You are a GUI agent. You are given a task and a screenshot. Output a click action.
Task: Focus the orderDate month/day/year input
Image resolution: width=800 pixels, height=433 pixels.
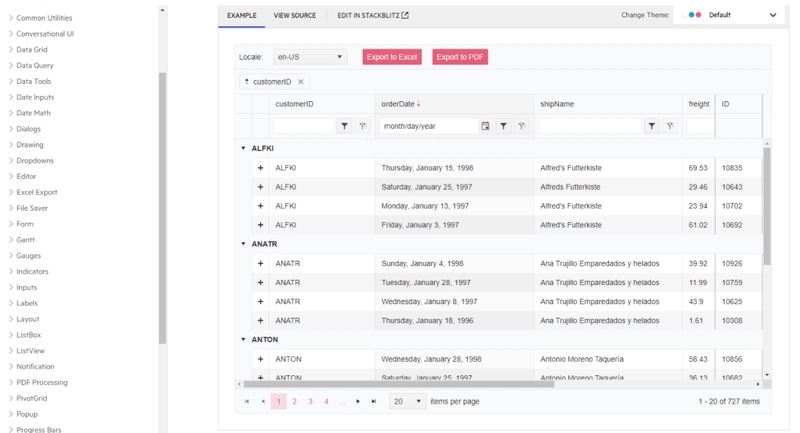coord(429,126)
